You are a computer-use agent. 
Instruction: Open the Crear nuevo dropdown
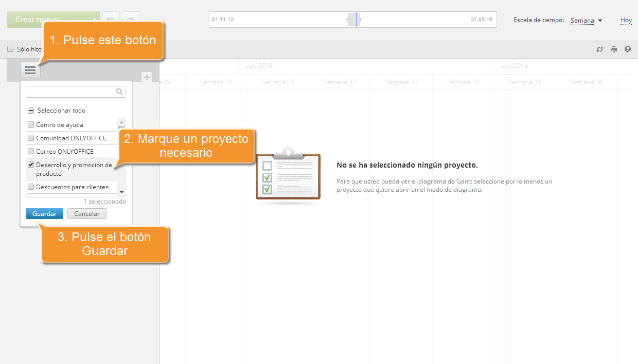pos(54,20)
